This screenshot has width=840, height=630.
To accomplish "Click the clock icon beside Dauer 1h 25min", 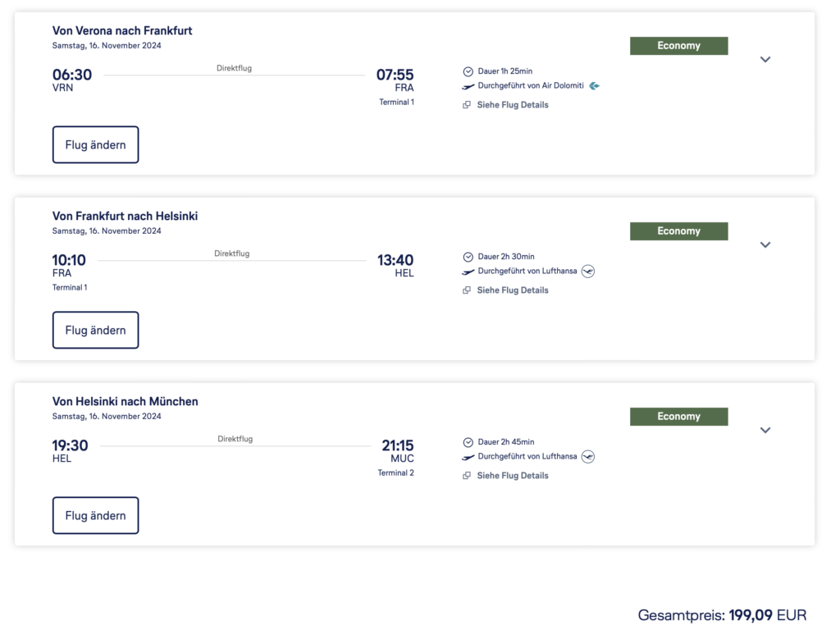I will pyautogui.click(x=468, y=71).
